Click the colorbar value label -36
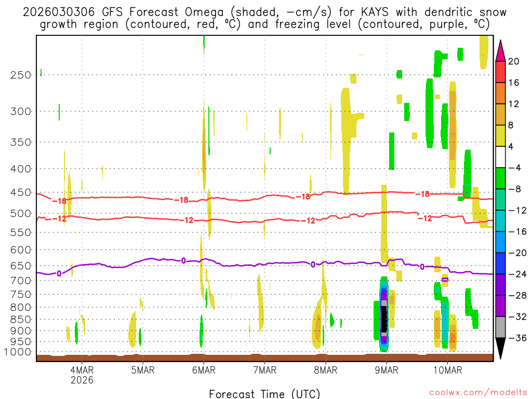532x399 pixels. point(517,338)
